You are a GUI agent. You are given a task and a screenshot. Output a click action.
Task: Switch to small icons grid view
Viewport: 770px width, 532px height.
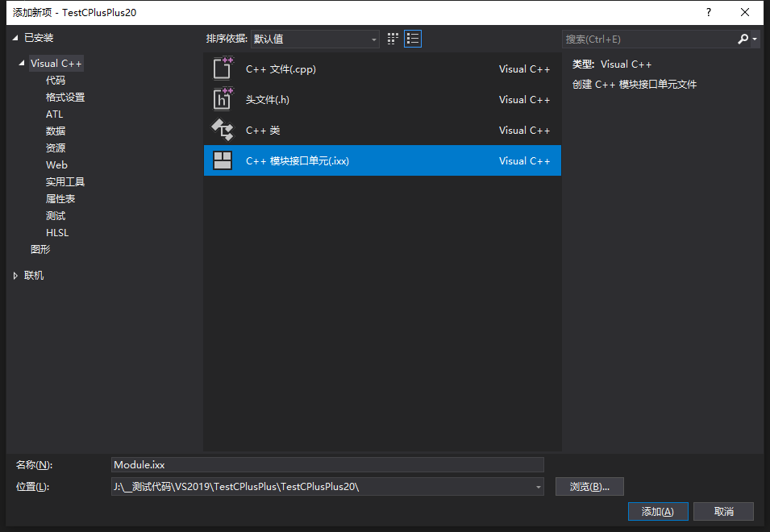coord(393,39)
